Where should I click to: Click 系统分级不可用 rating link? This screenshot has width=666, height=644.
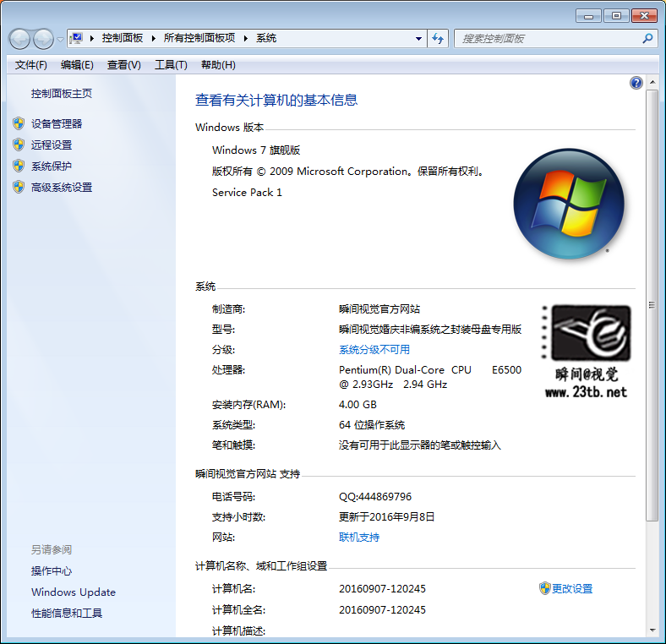374,350
